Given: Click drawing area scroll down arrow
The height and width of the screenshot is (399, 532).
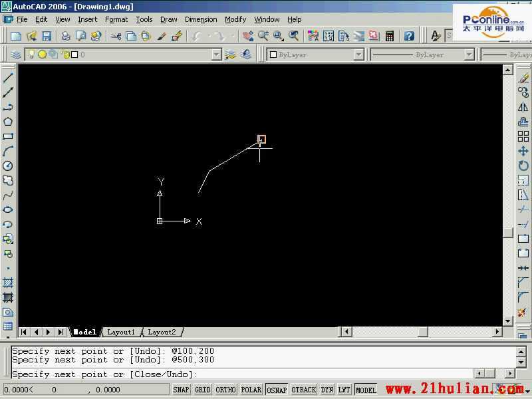Looking at the screenshot, I should [507, 321].
